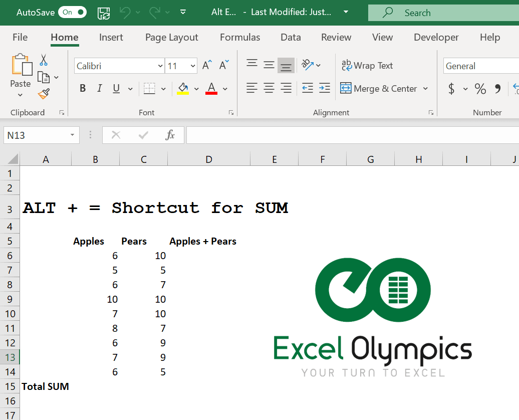Click the Orientation text angle icon
519x420 pixels.
click(308, 65)
